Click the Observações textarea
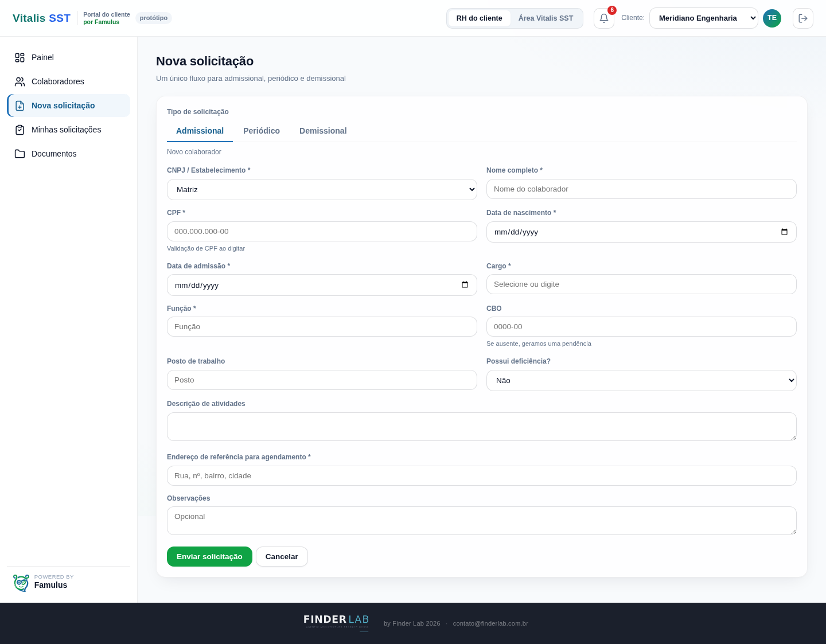 [482, 521]
